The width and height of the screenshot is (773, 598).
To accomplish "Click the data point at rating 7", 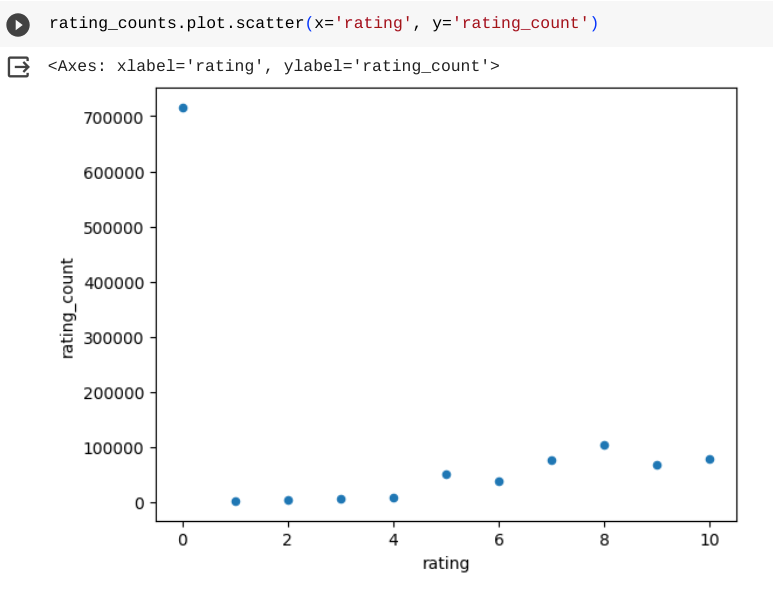I will (x=552, y=460).
